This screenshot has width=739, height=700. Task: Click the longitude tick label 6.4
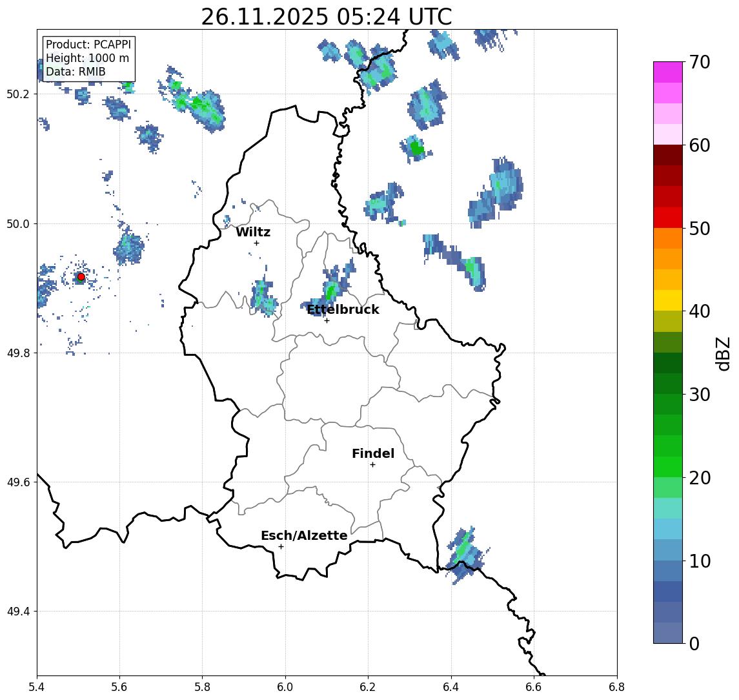[x=451, y=687]
